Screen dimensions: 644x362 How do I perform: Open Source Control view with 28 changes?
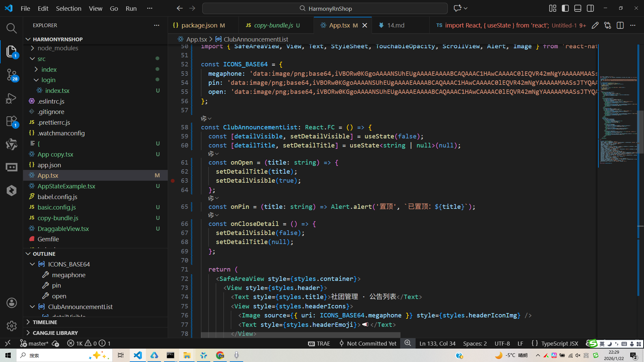(11, 74)
